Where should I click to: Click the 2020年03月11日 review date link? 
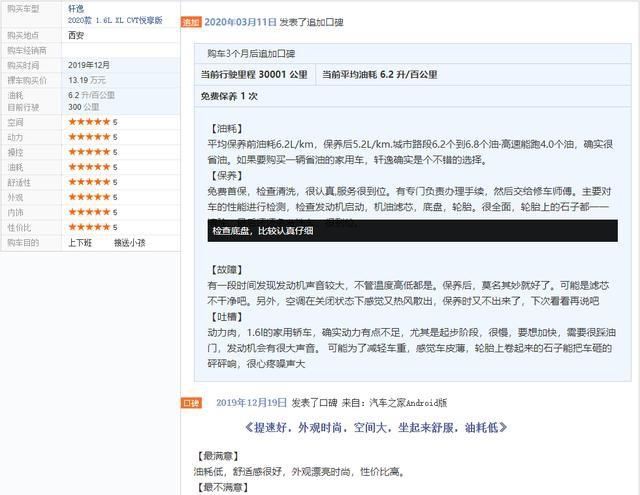(240, 22)
